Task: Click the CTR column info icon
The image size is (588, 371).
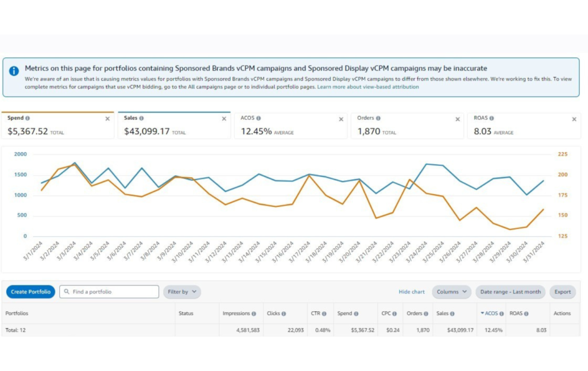Action: click(324, 314)
